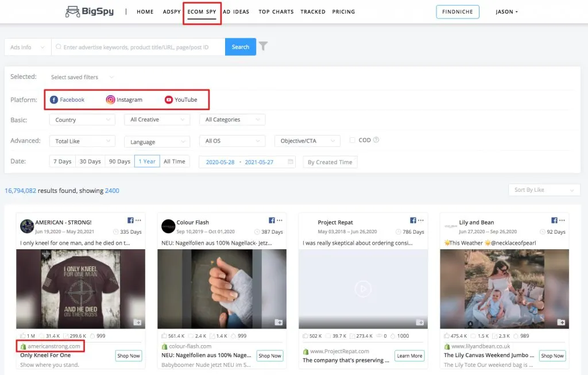This screenshot has width=588, height=375.
Task: Click the filter funnel icon
Action: 263,47
